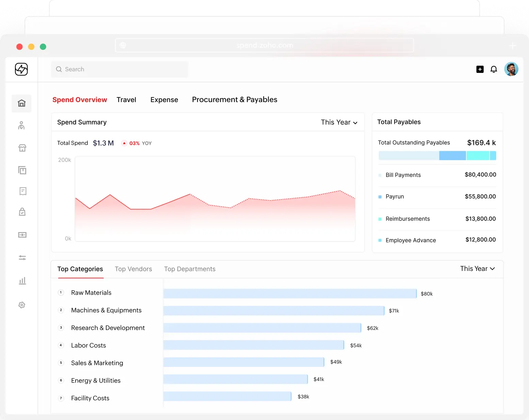Click the Raw Materials category bar
The image size is (529, 420).
click(x=290, y=294)
